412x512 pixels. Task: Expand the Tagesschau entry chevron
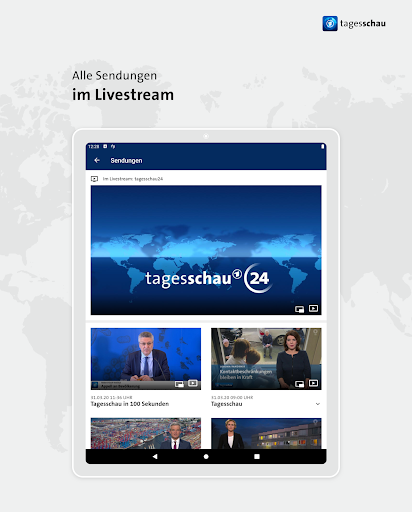318,404
